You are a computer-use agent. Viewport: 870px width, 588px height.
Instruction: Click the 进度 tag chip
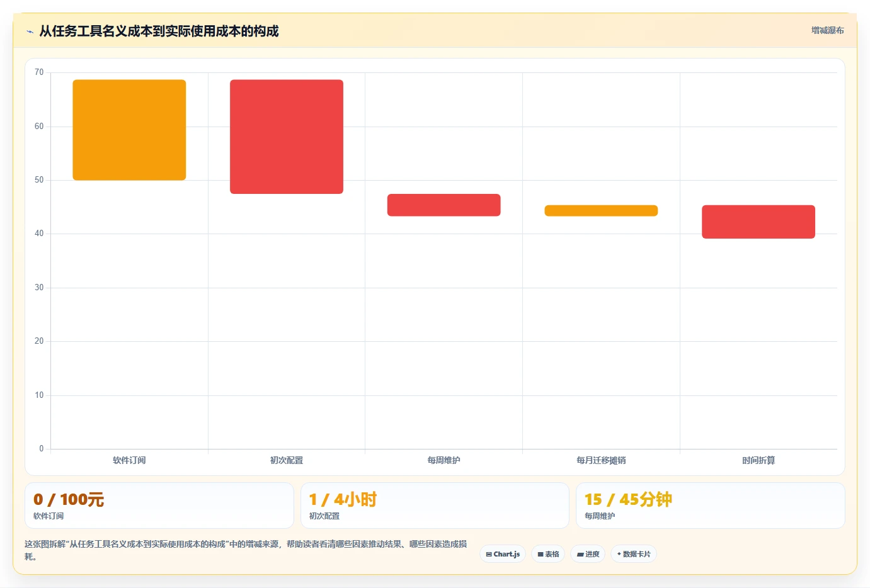click(x=588, y=554)
